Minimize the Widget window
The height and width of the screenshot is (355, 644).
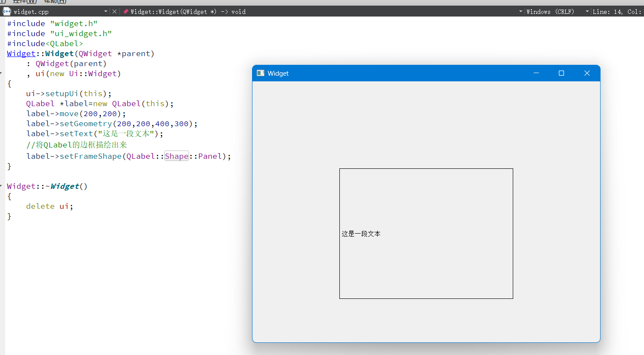pos(536,73)
